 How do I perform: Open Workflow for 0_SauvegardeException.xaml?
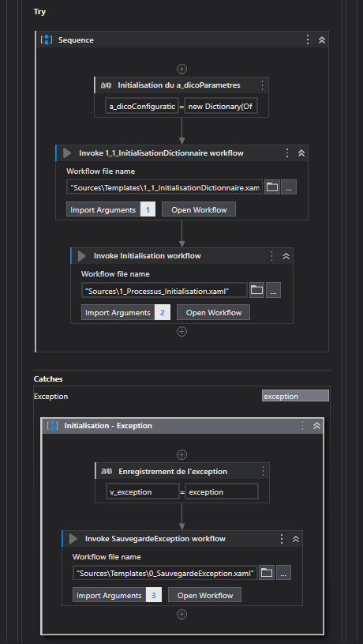click(x=204, y=595)
